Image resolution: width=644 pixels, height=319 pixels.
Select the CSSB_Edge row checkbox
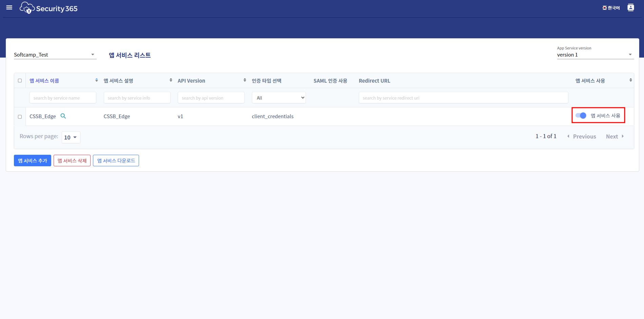[20, 116]
